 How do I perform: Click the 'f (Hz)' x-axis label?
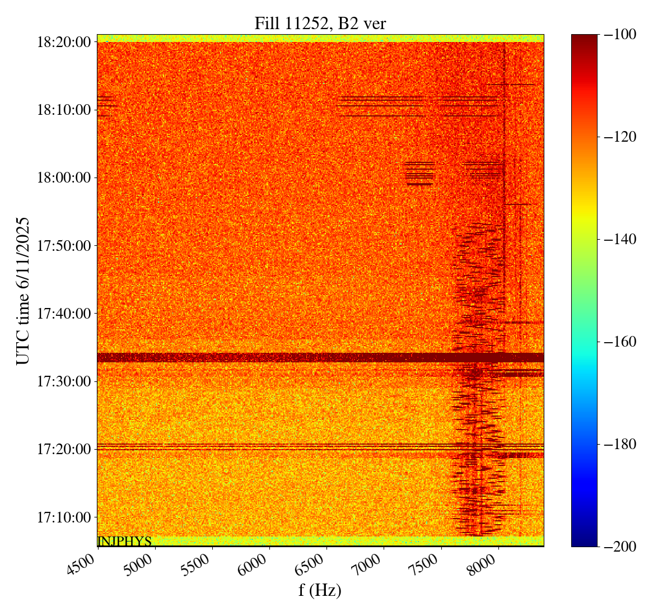point(320,590)
